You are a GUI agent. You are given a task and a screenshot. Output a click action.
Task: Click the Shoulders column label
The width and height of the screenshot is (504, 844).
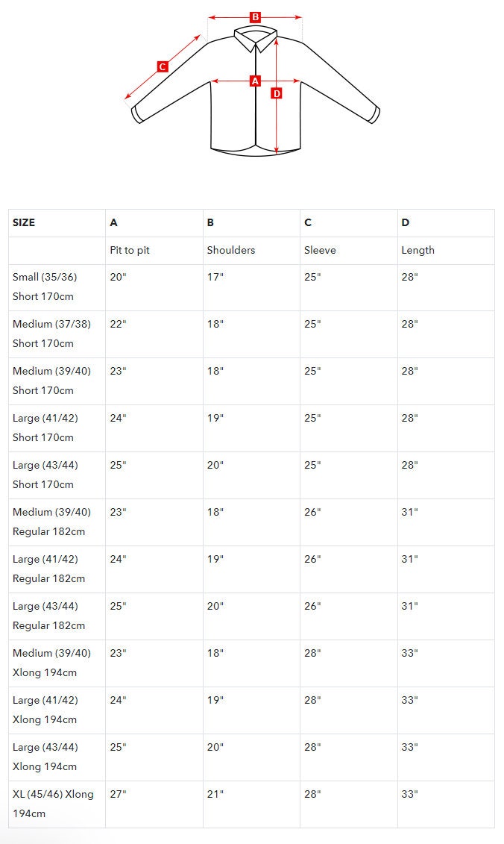(x=231, y=250)
